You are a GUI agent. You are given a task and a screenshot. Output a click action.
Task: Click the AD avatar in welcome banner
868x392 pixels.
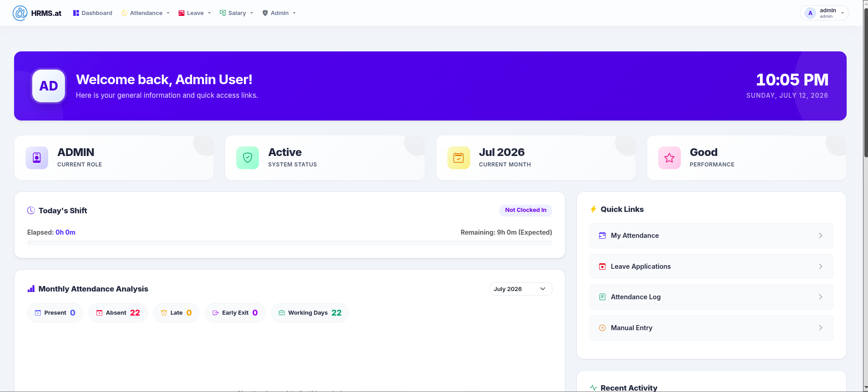pyautogui.click(x=49, y=86)
